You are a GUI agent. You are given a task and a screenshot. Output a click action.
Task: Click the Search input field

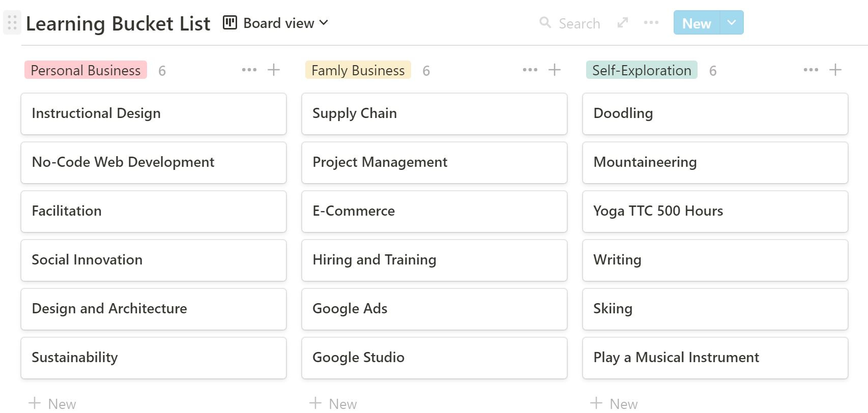click(x=579, y=23)
